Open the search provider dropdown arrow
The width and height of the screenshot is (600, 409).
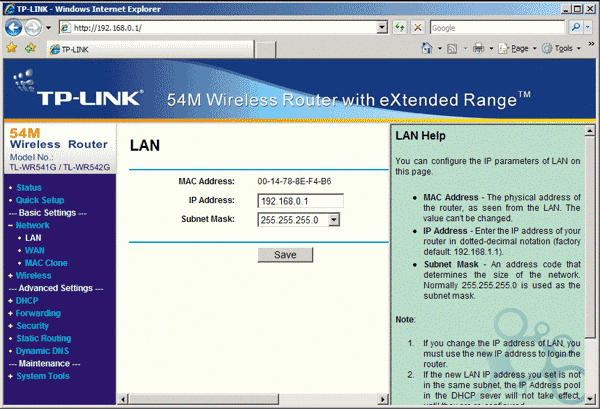588,28
